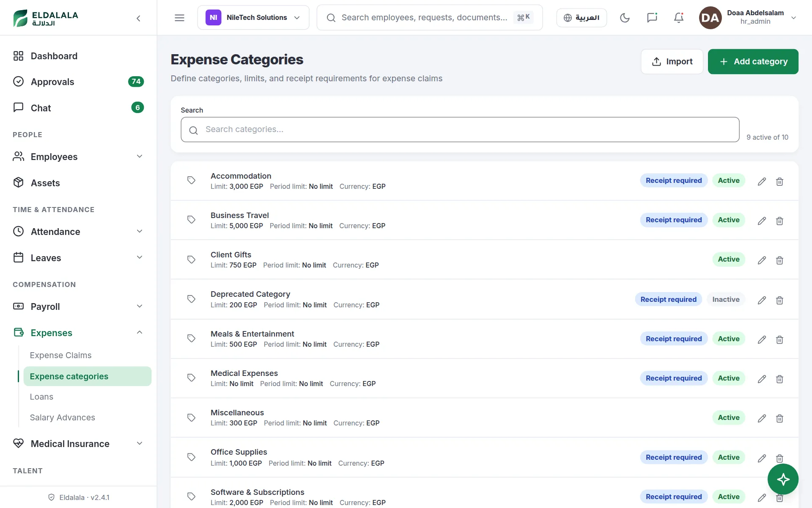Click Receipt required badge on Office Supplies
The height and width of the screenshot is (508, 812).
tap(673, 458)
